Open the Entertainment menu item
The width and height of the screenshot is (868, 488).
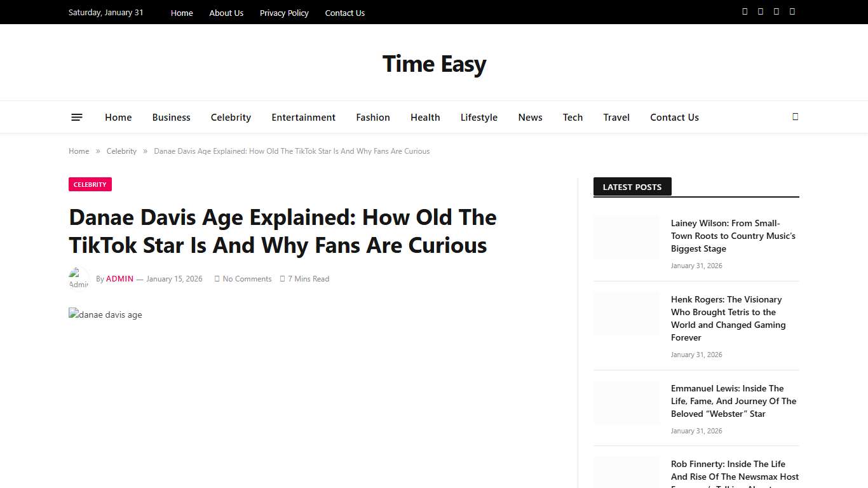tap(303, 117)
